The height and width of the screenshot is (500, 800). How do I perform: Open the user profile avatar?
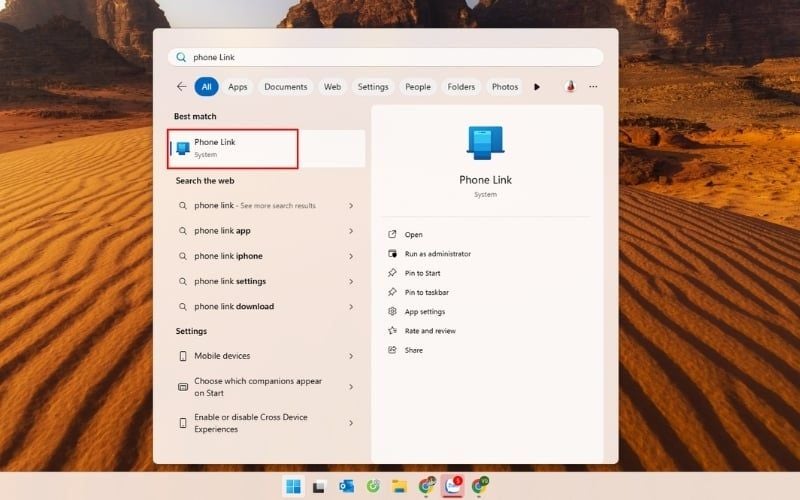pyautogui.click(x=570, y=87)
